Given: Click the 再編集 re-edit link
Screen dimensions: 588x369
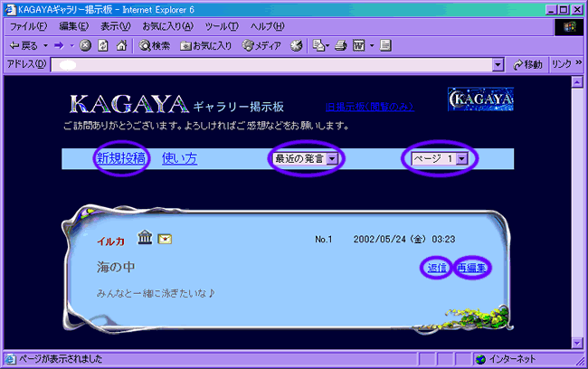Looking at the screenshot, I should coord(471,268).
